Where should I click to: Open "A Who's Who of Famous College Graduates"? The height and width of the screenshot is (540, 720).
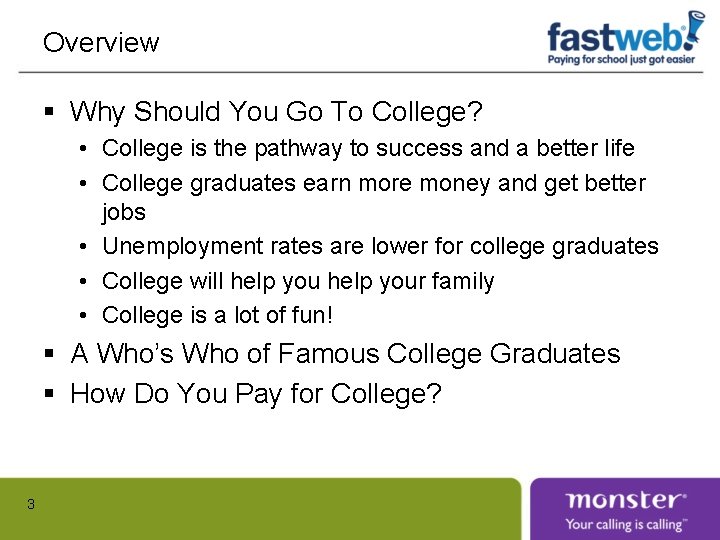tap(345, 354)
